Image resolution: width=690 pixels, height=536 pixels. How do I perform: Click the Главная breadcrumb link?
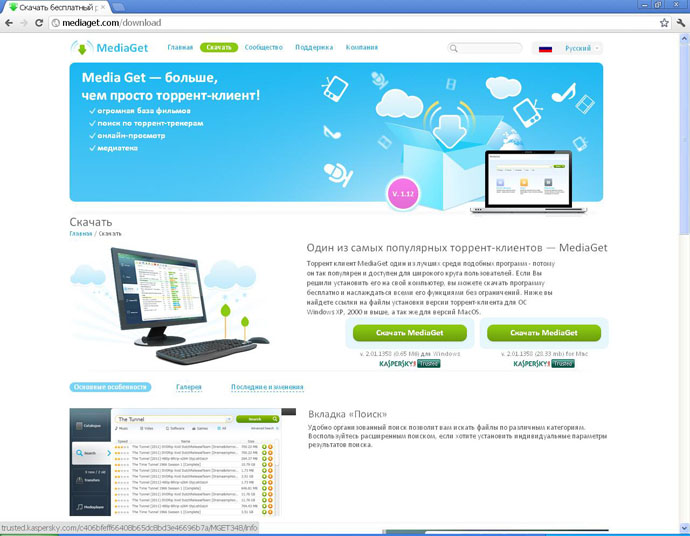(x=81, y=234)
